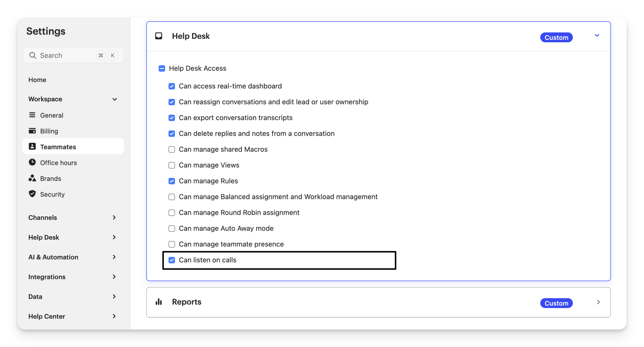Click the Teammates person icon
Viewport: 644px width, 347px height.
(x=32, y=146)
